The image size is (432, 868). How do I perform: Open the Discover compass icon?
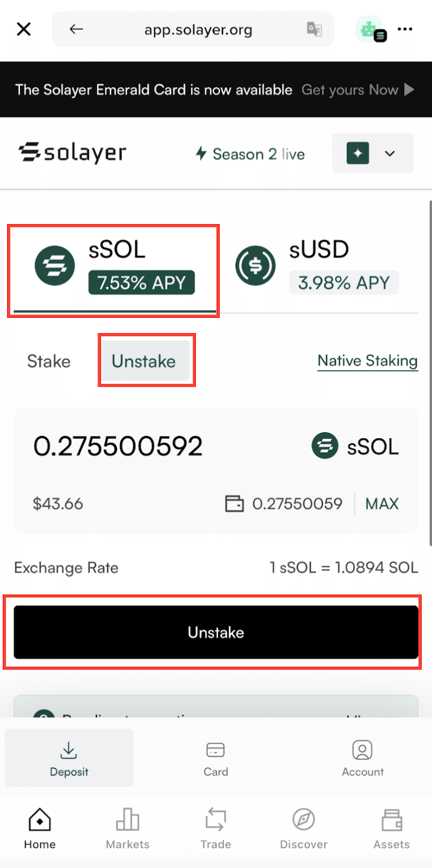303,819
